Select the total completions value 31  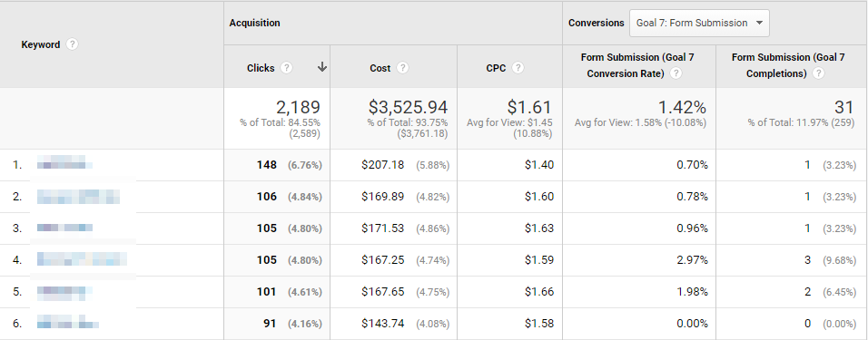tap(844, 107)
